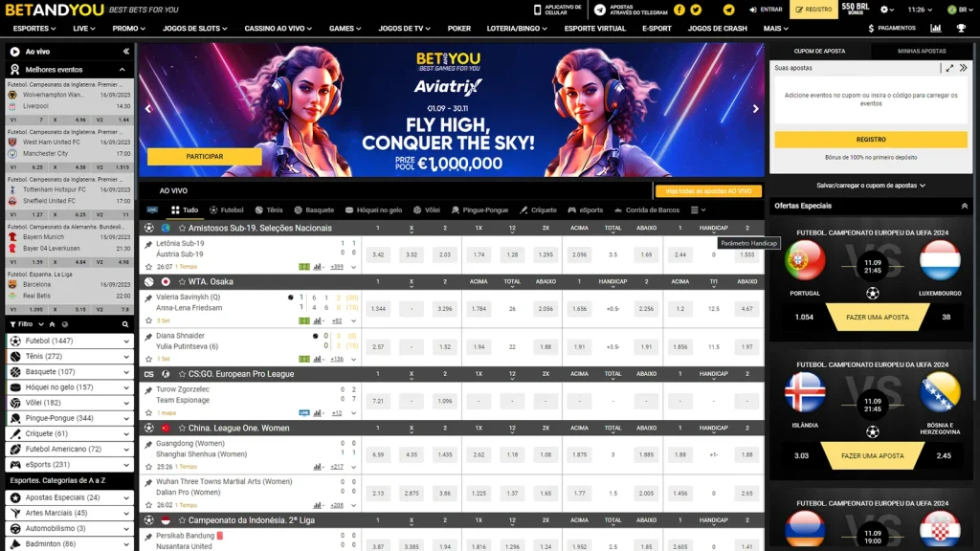Select the Futebol filter in live bar

(x=226, y=209)
